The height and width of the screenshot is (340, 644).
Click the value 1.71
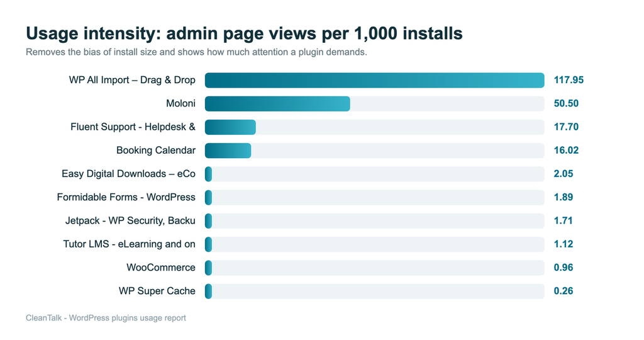[x=563, y=220]
